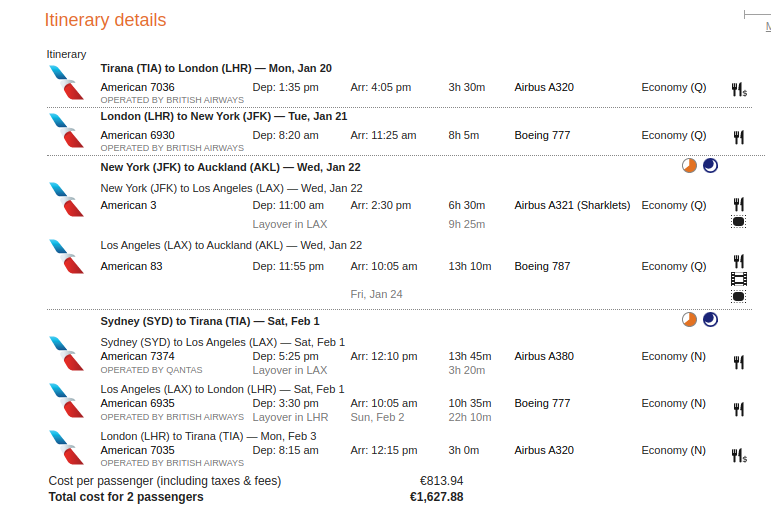Click the American Airlines logo beside flight 83
Viewport: 771px width, 522px height.
(66, 256)
